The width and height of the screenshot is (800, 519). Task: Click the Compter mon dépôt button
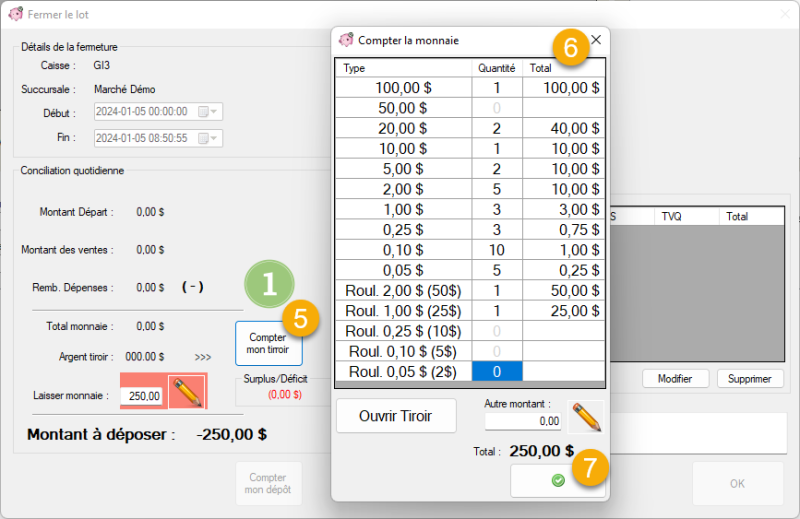coord(268,483)
